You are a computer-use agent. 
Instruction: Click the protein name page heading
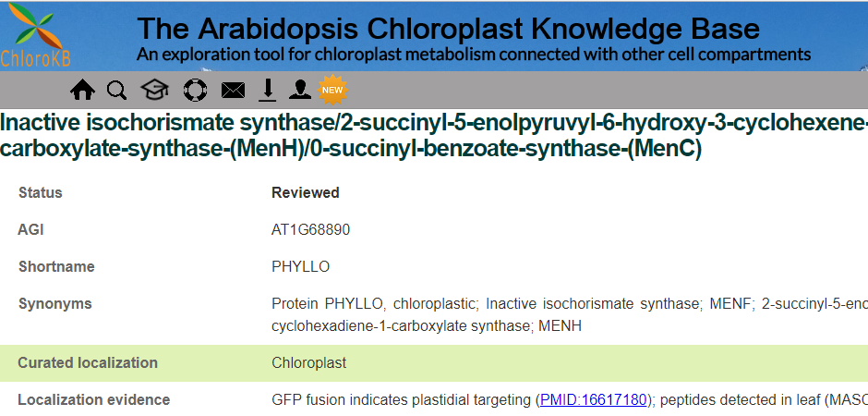click(434, 135)
